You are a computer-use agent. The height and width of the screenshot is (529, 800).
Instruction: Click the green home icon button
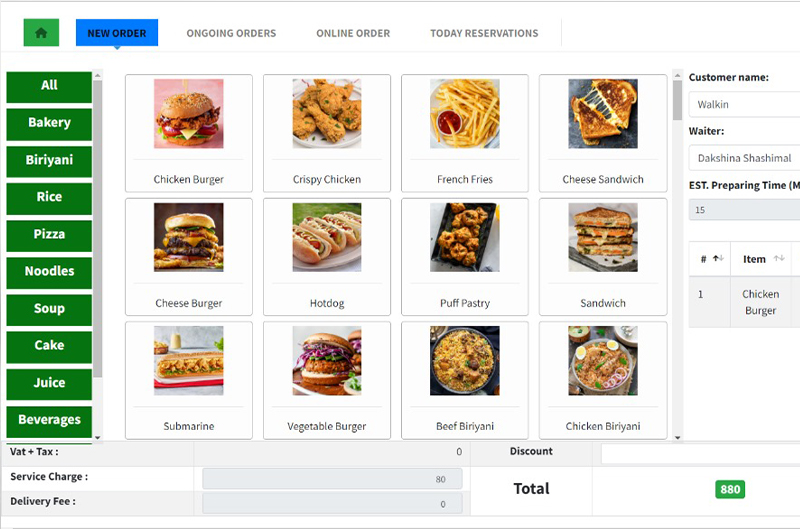(41, 33)
